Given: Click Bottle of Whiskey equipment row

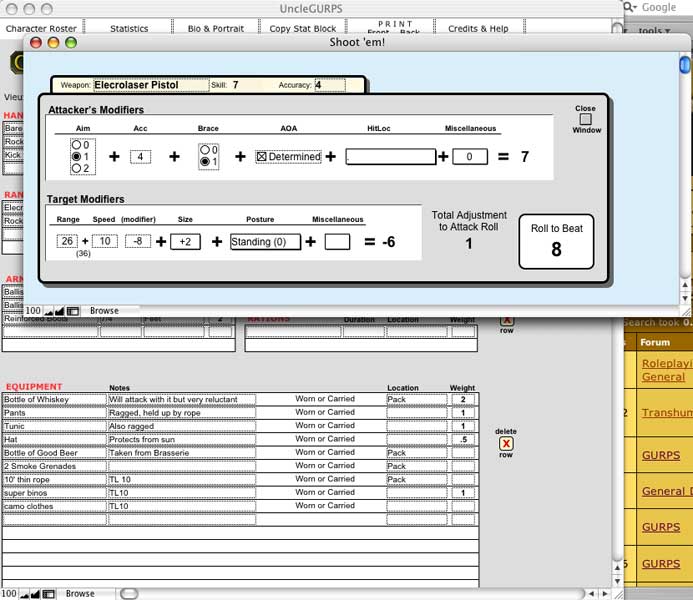Looking at the screenshot, I should 240,399.
